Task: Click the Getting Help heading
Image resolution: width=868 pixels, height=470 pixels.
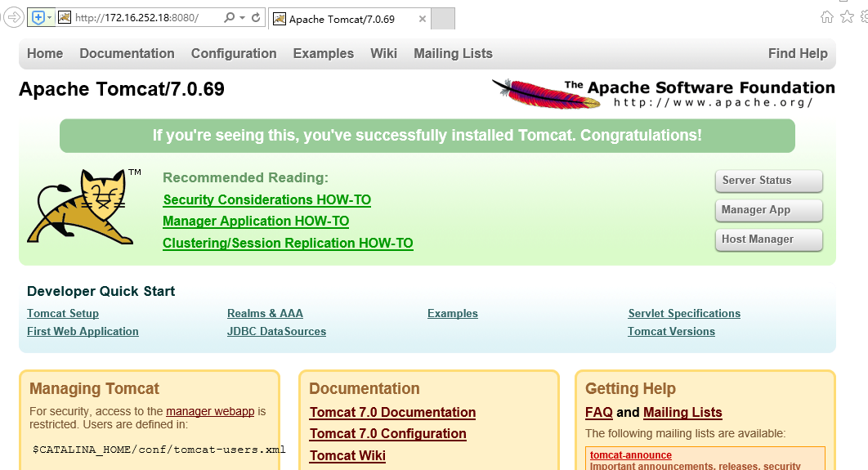Action: 630,388
